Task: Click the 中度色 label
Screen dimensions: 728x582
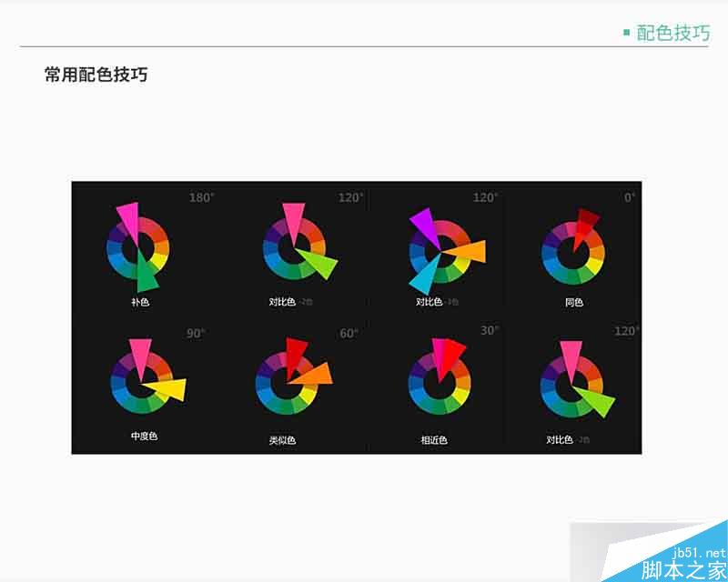Action: (145, 436)
